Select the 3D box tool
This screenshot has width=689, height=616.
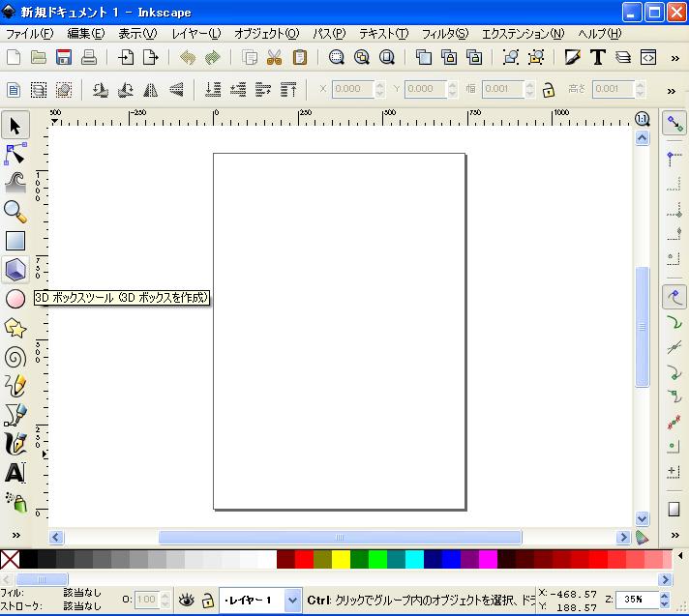pos(15,270)
